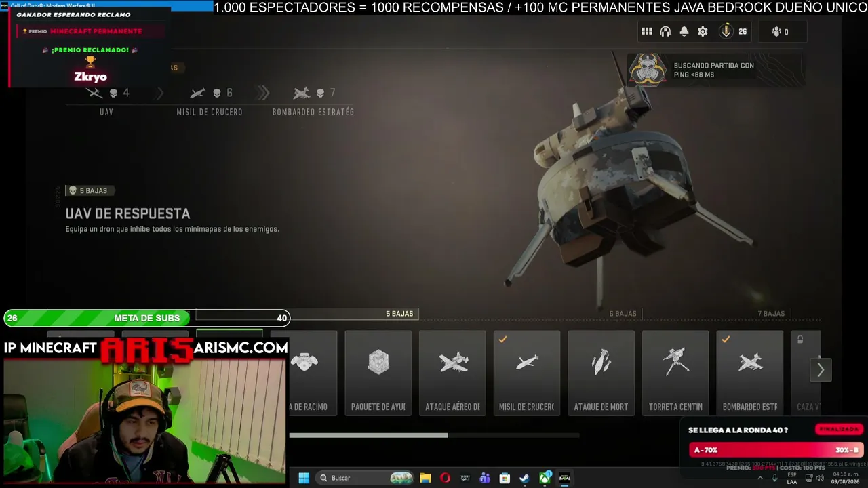Click the Buscando Partida matchmaking status

(714, 70)
